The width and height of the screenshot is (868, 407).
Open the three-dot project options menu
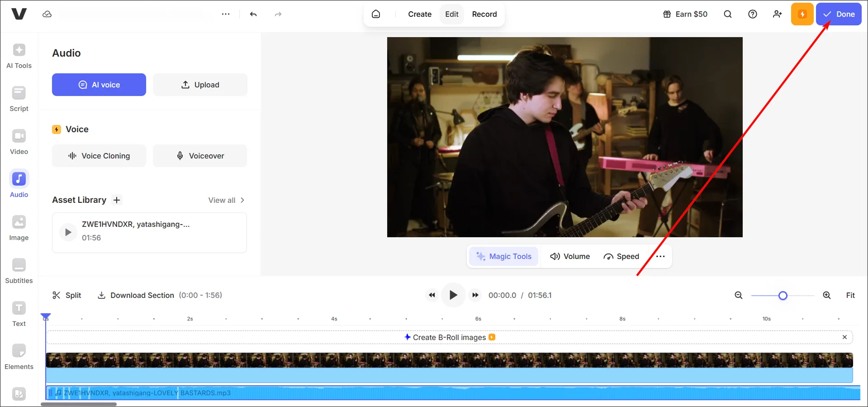pyautogui.click(x=226, y=14)
